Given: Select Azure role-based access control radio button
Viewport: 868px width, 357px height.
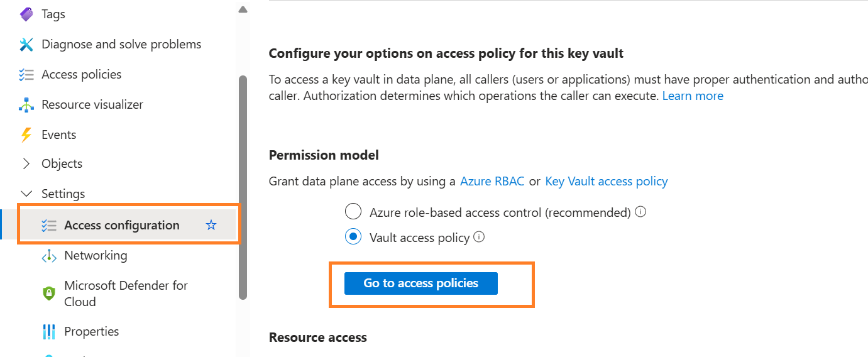Looking at the screenshot, I should (x=353, y=212).
